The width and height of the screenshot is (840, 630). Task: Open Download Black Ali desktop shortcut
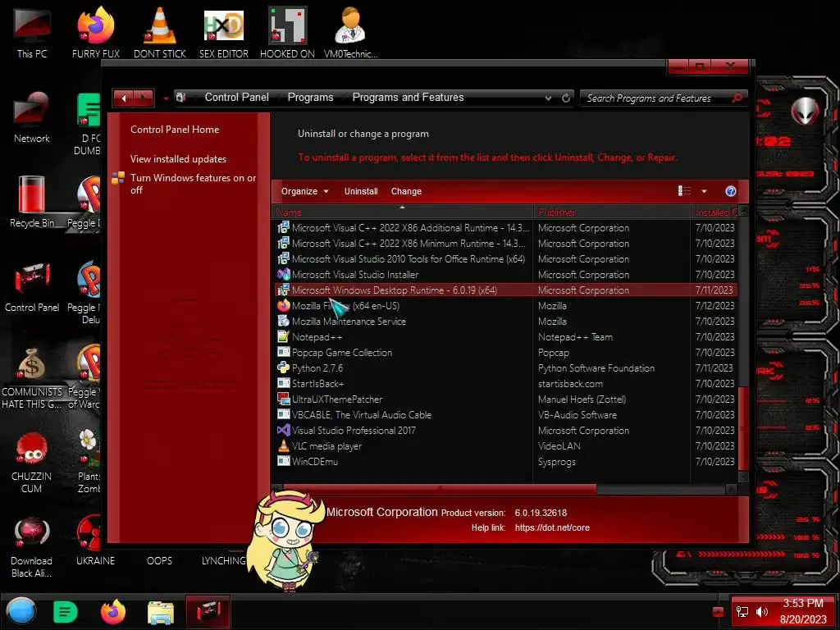tap(32, 546)
